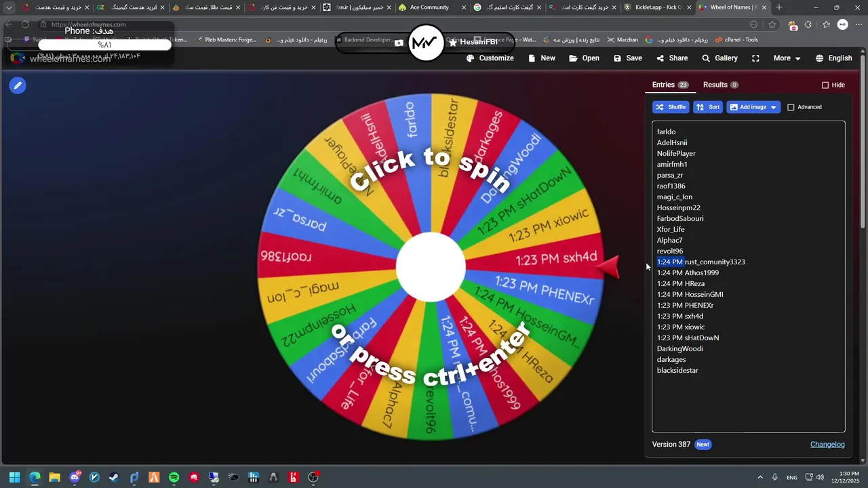Open the Windows Start menu

(x=14, y=477)
